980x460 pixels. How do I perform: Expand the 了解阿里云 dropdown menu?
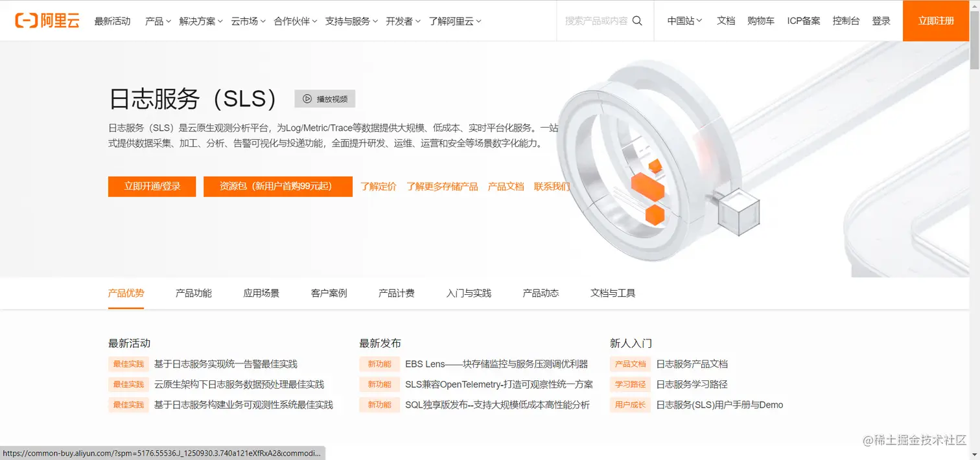(x=455, y=21)
